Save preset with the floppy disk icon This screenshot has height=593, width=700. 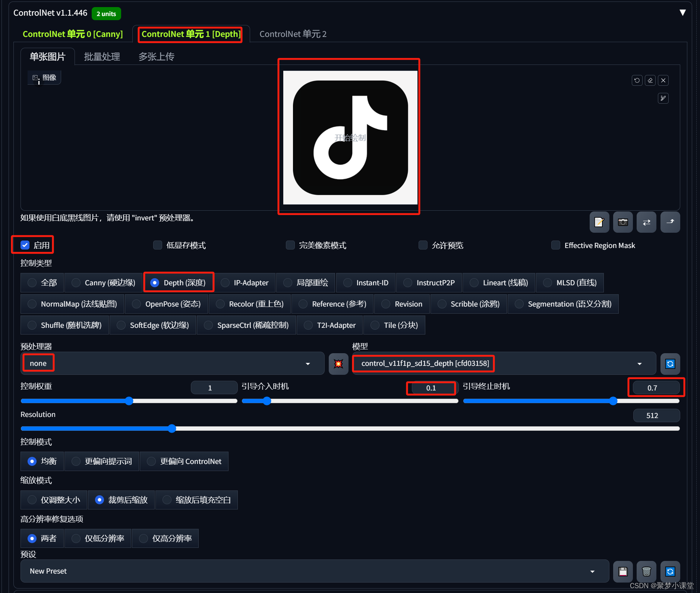(x=623, y=571)
